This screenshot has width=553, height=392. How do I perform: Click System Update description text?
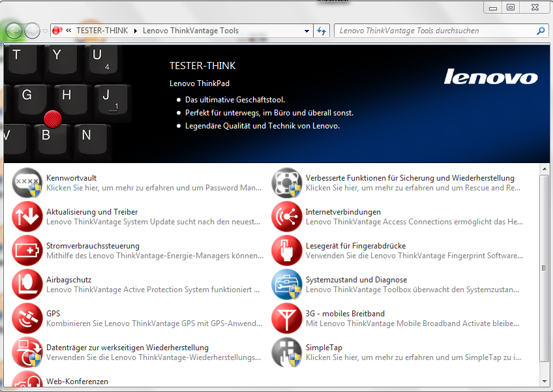pyautogui.click(x=153, y=222)
